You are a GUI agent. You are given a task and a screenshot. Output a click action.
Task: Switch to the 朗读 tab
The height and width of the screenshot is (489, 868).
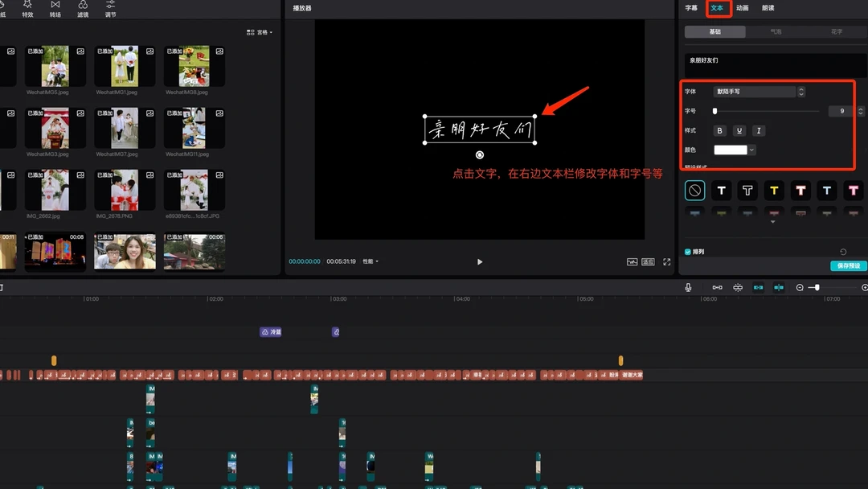768,8
